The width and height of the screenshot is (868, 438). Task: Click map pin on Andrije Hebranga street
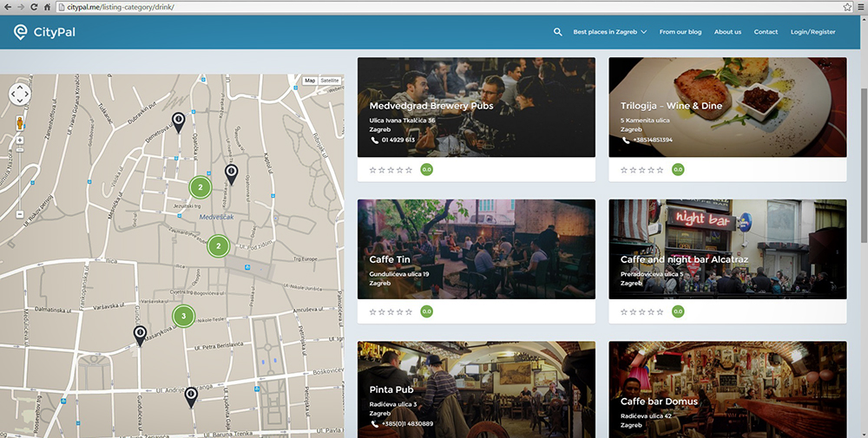coord(191,397)
